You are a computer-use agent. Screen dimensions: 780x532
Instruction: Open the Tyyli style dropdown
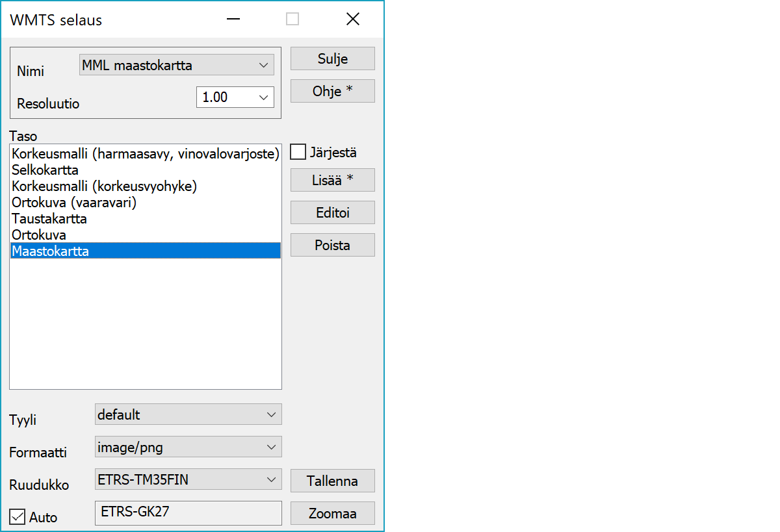(x=188, y=414)
